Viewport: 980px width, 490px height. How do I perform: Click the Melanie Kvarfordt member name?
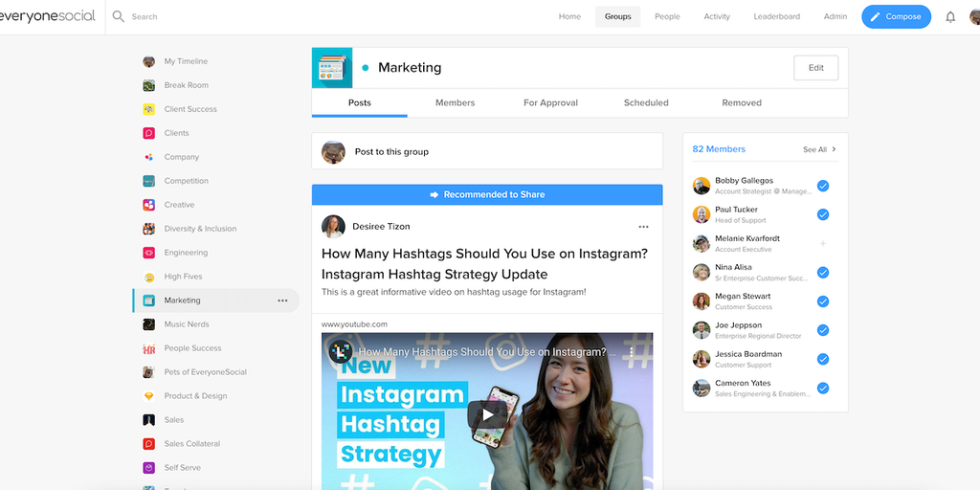(747, 238)
